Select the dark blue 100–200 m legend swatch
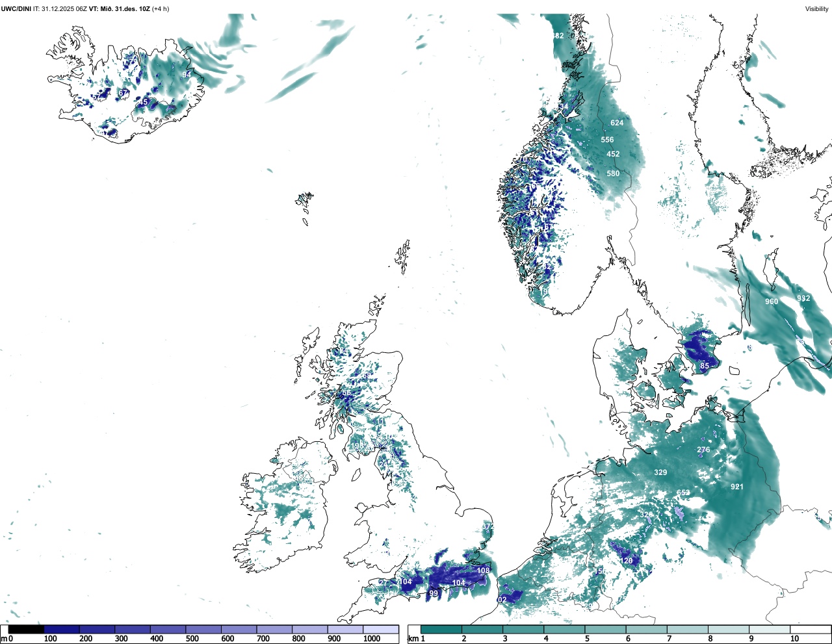 (x=62, y=629)
